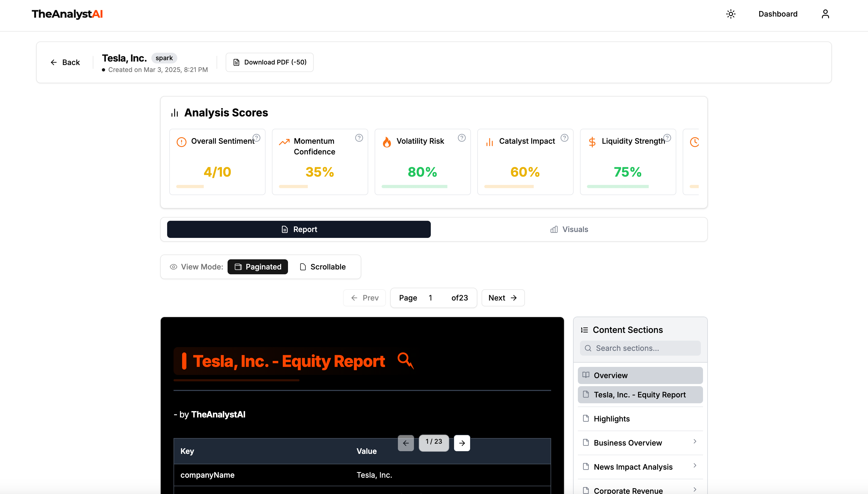Click the 35% Momentum Confidence value

(x=320, y=172)
